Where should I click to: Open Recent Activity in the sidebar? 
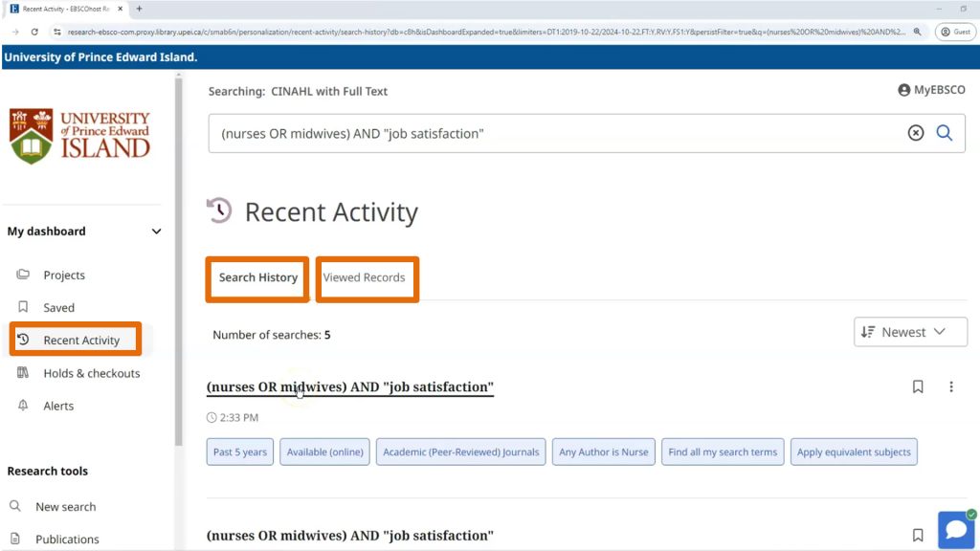click(81, 340)
